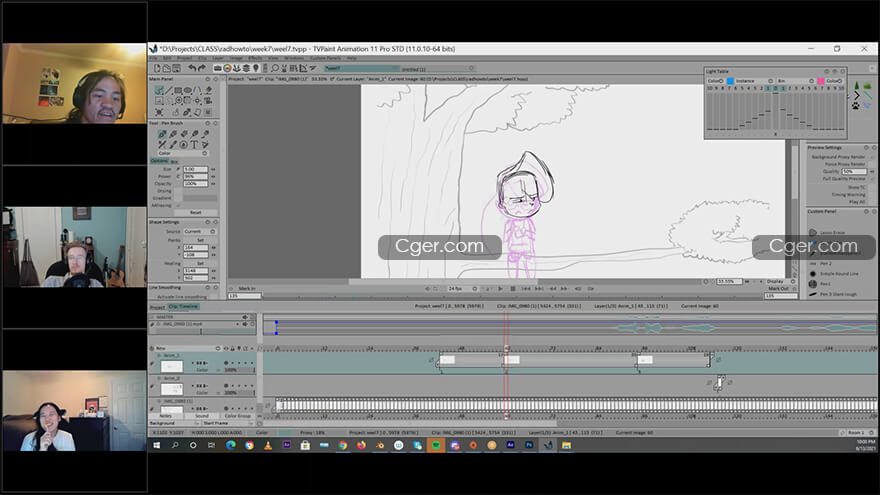Select the straight line tool in Main Panel

click(x=169, y=90)
